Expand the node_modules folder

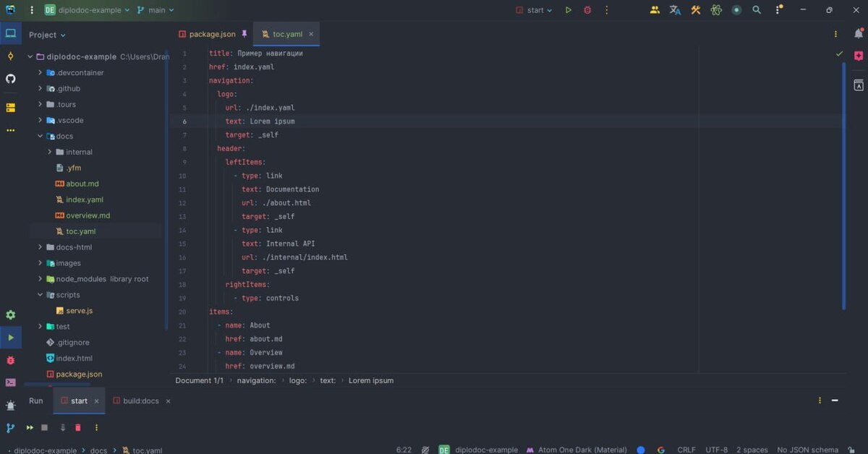[41, 279]
